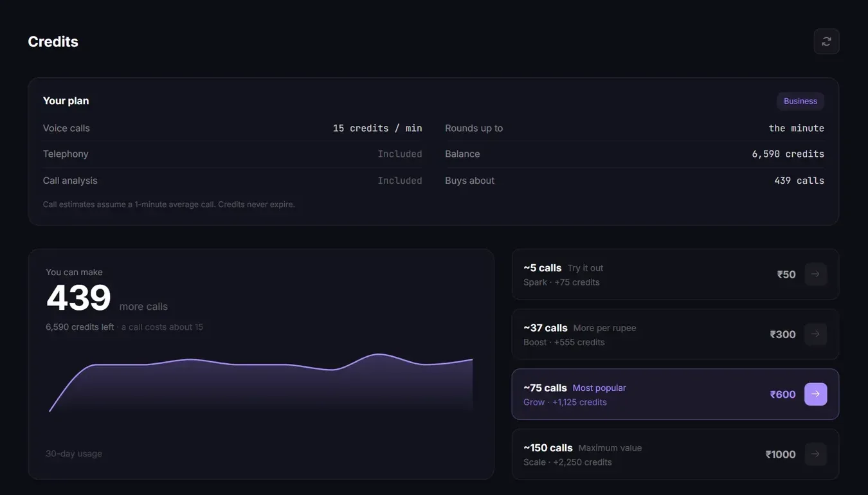Screen dimensions: 868x495
Task: Select the ~37 calls Boost pack card
Action: click(x=675, y=334)
